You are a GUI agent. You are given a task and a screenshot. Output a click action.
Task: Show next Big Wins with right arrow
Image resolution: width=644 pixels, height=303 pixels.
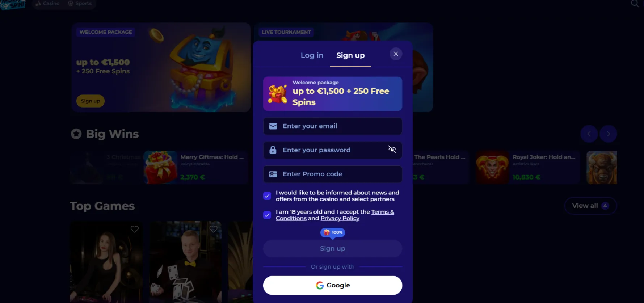click(x=608, y=134)
